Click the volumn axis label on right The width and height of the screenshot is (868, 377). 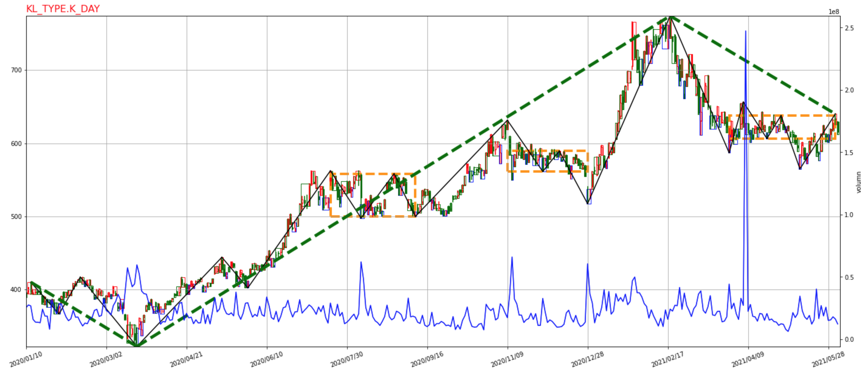[859, 182]
